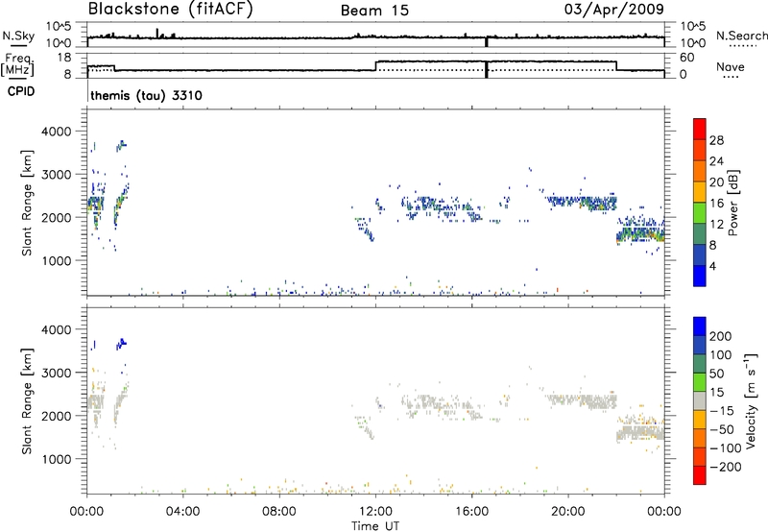
Task: Select the "-100" velocity color bar label
Action: pos(726,448)
